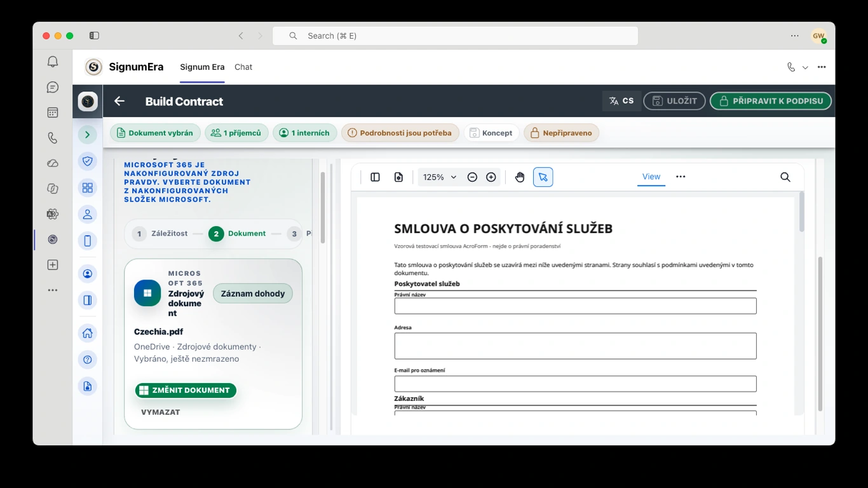Click the Adresa input field
The image size is (868, 488).
575,346
